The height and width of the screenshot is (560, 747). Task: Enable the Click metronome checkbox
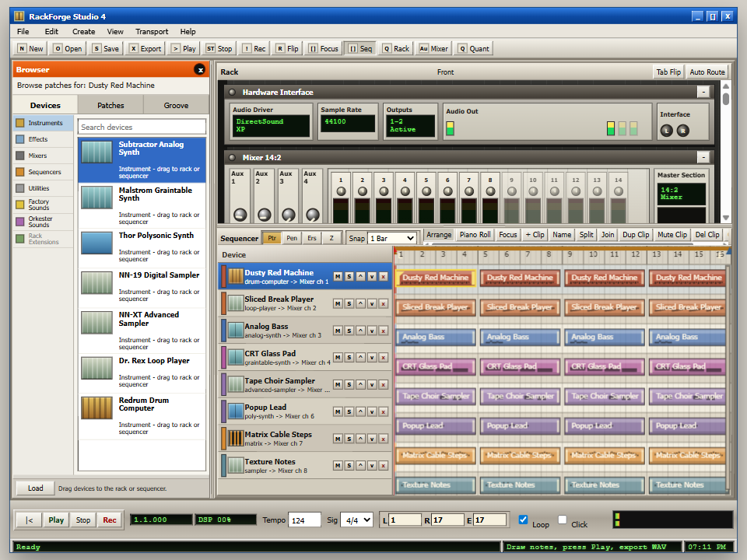(562, 520)
